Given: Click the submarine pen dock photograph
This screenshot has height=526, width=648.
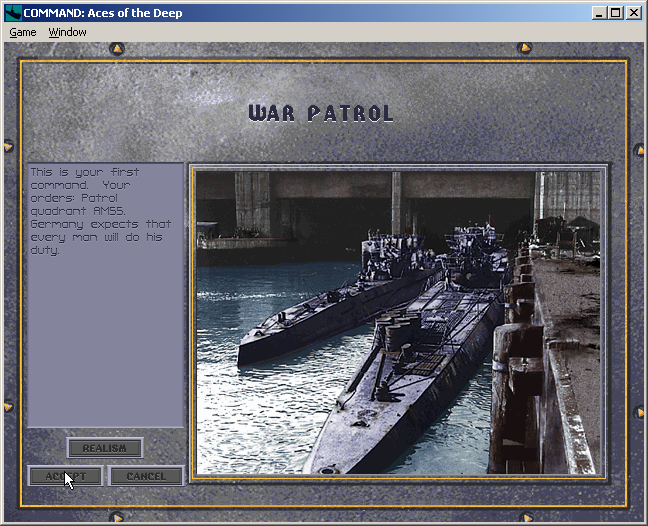Looking at the screenshot, I should point(398,322).
